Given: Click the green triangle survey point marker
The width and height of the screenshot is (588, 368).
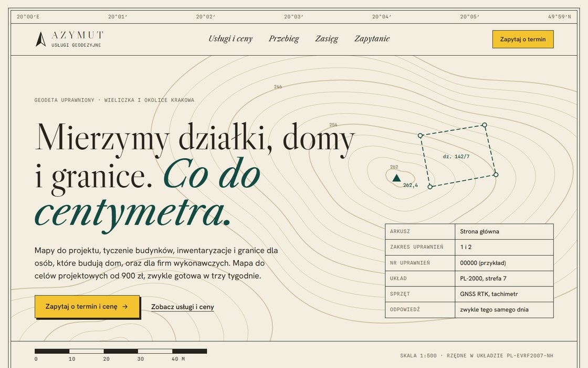Looking at the screenshot, I should (396, 178).
